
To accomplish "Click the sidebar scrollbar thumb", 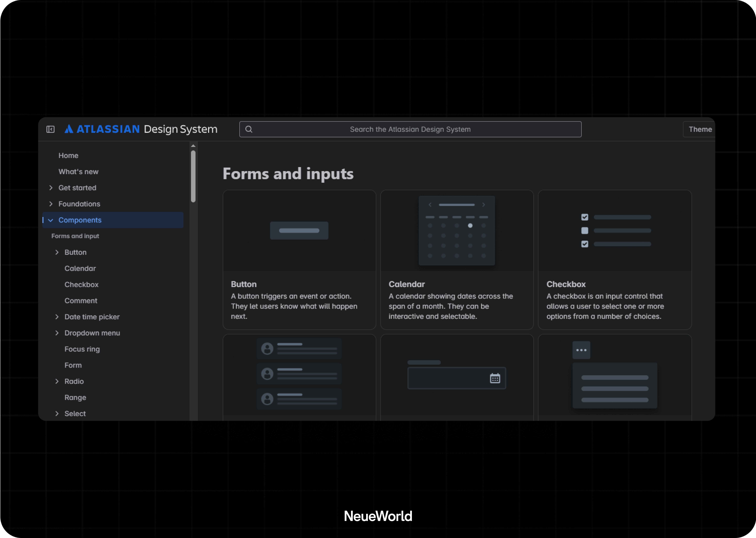I will 193,176.
